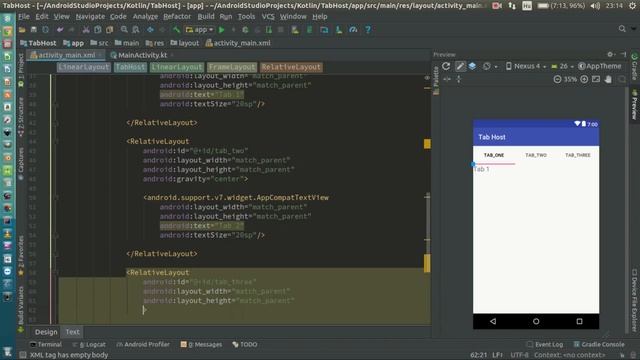Open the Tools menu
Image resolution: width=640 pixels, height=360 pixels.
coord(246,16)
